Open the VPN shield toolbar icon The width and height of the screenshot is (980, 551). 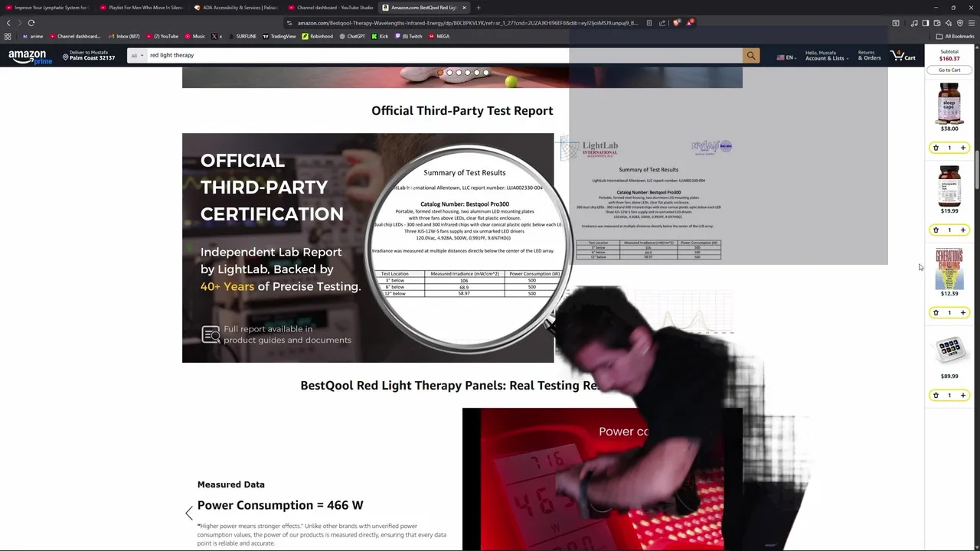pos(960,23)
